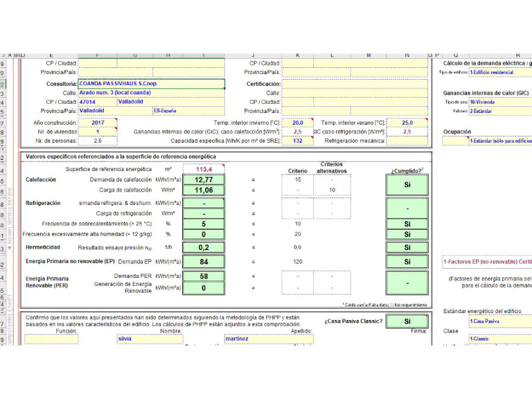Open Valores dropdown '2-Estándar'
Viewport: 532px width, 399px height.
(x=500, y=111)
